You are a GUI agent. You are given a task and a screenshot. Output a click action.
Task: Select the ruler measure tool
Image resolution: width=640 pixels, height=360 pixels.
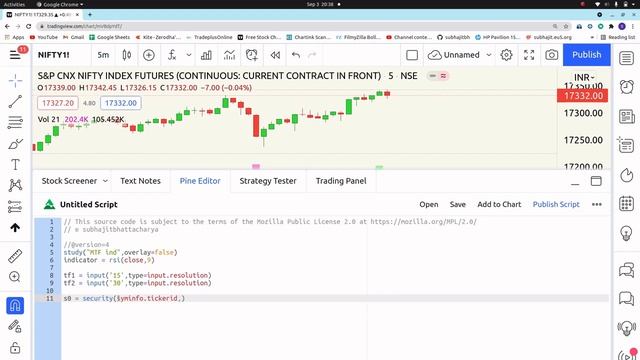pos(15,256)
